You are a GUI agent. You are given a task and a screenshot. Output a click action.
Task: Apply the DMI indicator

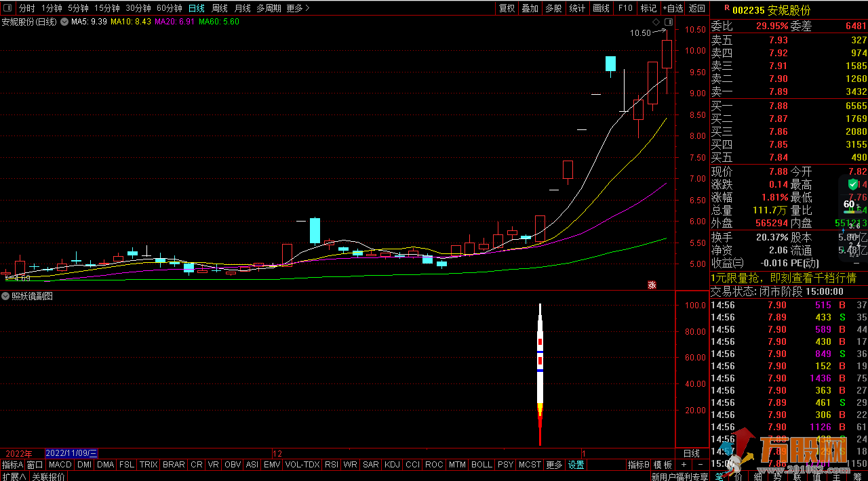(x=84, y=465)
